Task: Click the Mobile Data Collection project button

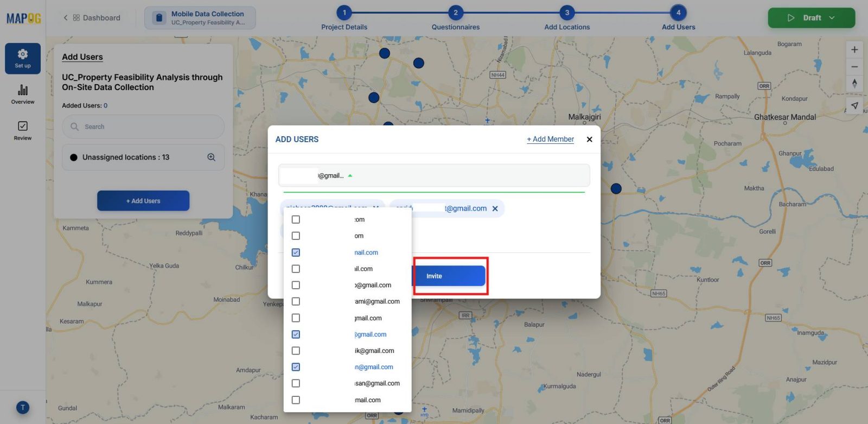Action: [x=200, y=18]
